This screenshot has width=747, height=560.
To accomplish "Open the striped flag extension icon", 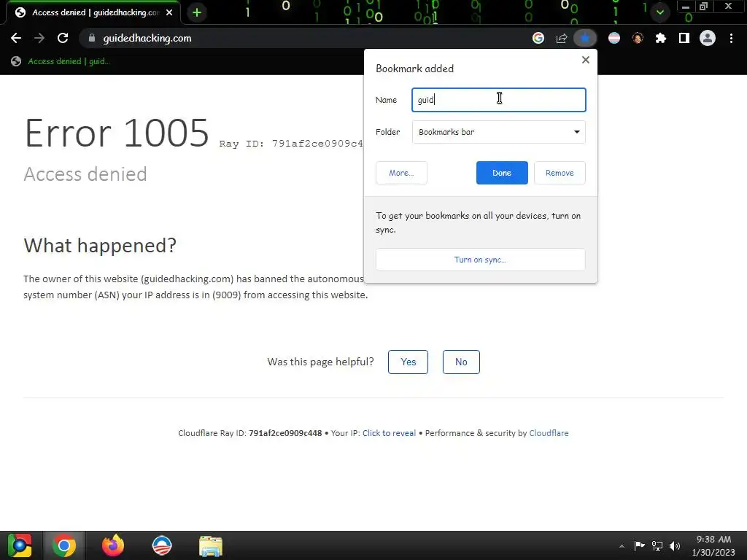I will 614,38.
